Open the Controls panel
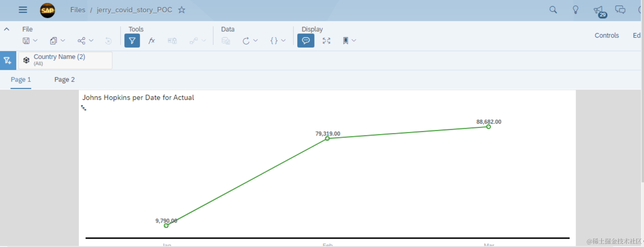This screenshot has width=644, height=247. (x=606, y=35)
